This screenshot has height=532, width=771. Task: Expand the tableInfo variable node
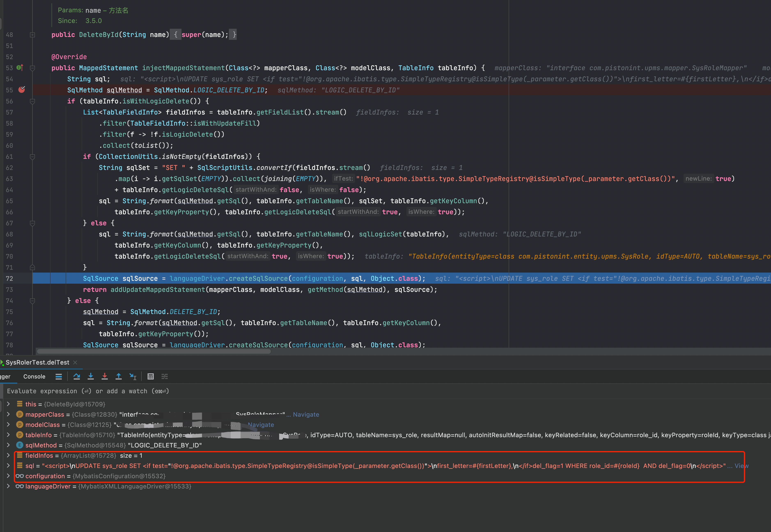click(x=8, y=435)
